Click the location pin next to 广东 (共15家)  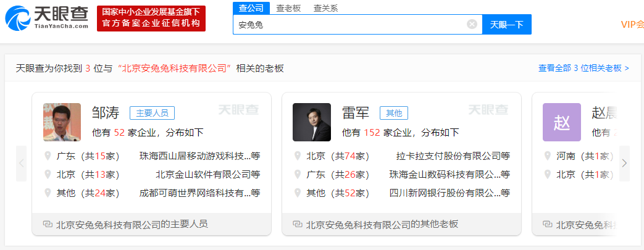click(48, 156)
